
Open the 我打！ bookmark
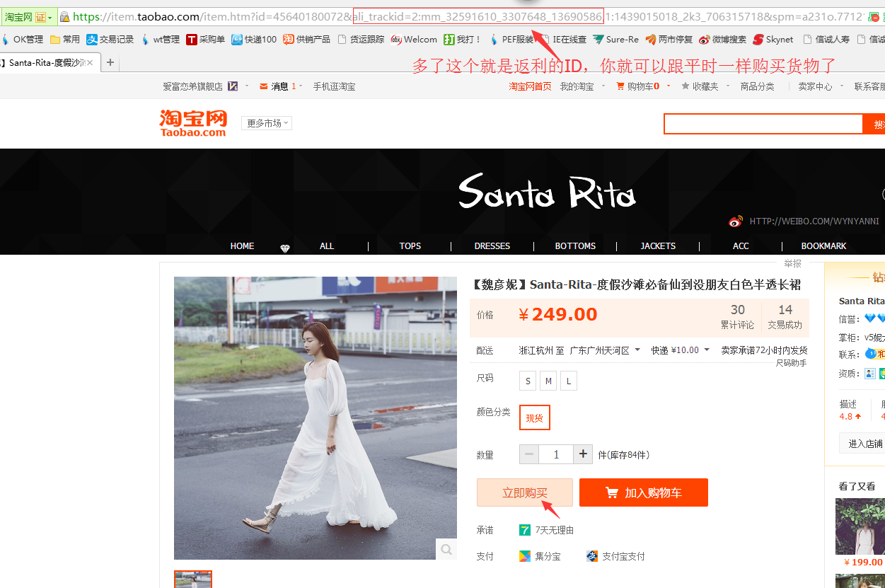463,40
